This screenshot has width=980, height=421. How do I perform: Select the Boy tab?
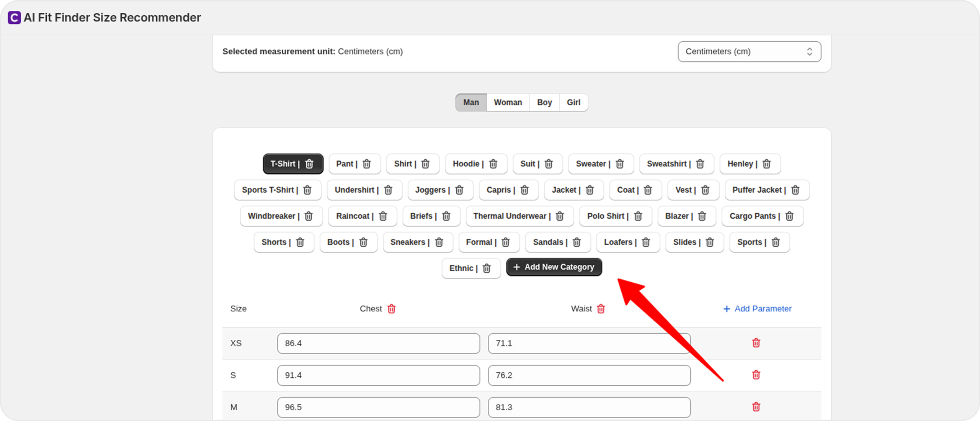coord(544,103)
